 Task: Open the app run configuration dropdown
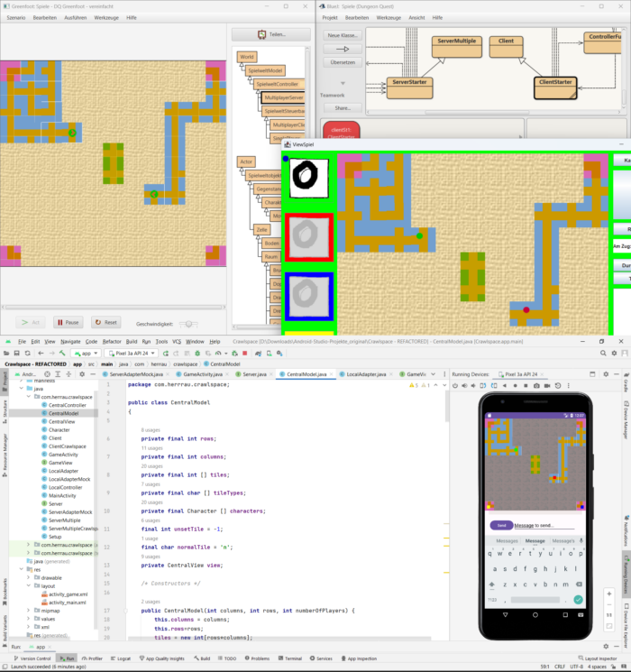(87, 354)
